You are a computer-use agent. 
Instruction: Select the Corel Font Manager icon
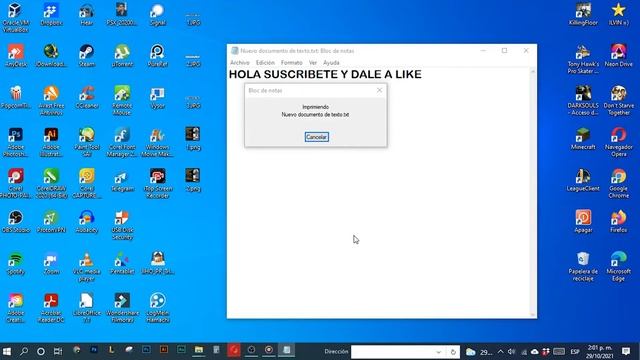point(122,142)
